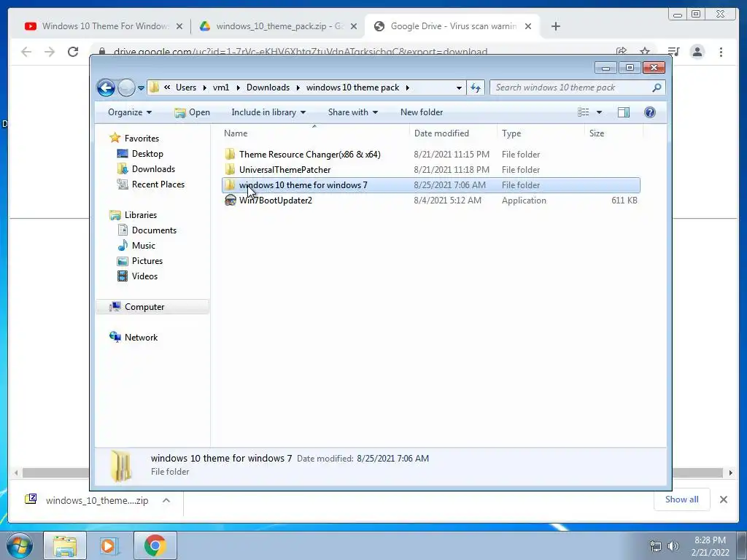The height and width of the screenshot is (560, 747).
Task: Reload the page in Chrome
Action: [73, 52]
